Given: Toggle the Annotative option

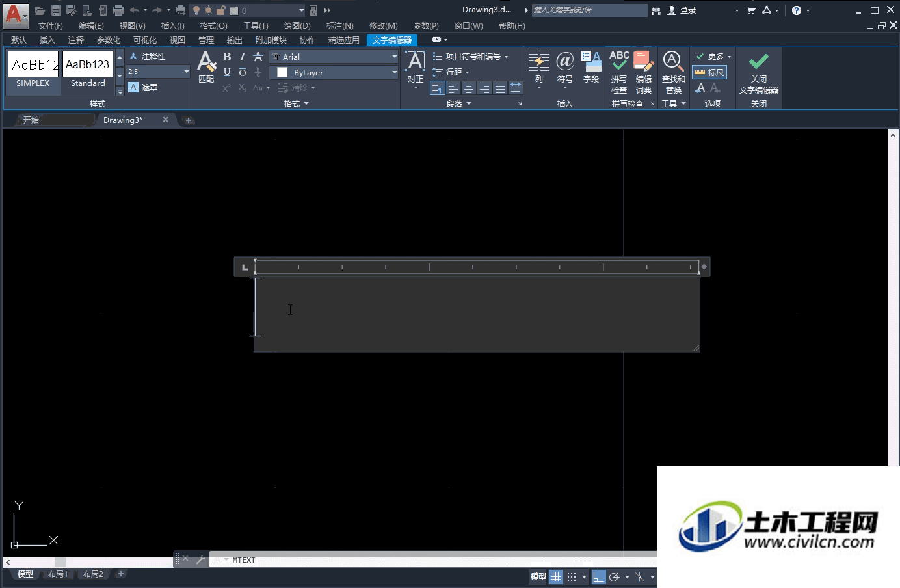Looking at the screenshot, I should click(147, 57).
